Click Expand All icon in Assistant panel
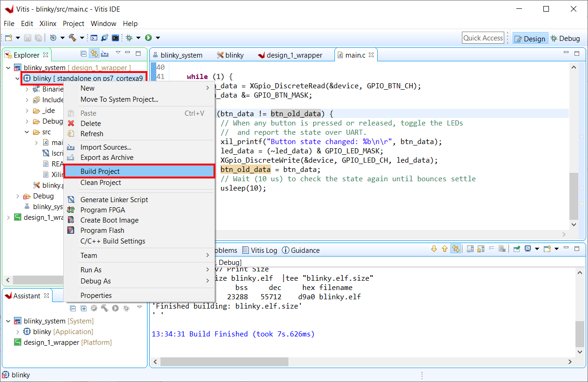588x382 pixels. [x=84, y=308]
